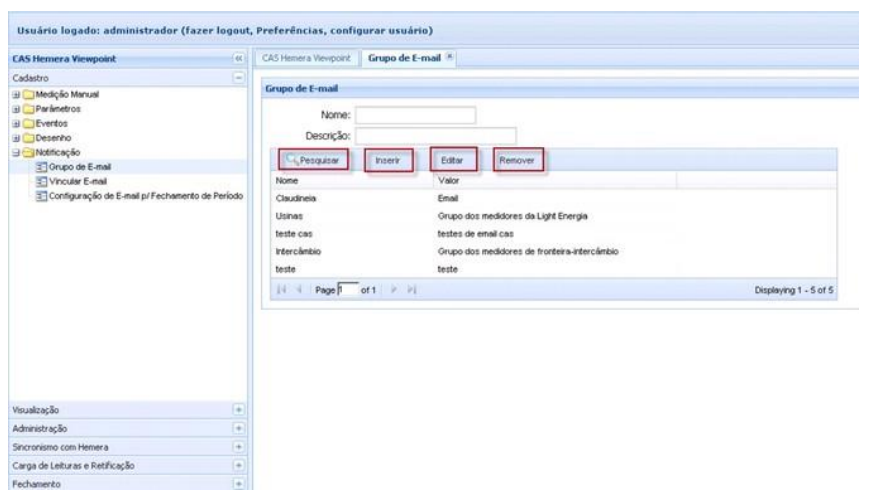Collapse the Cadastro section minus icon
The height and width of the screenshot is (491, 876).
click(238, 77)
